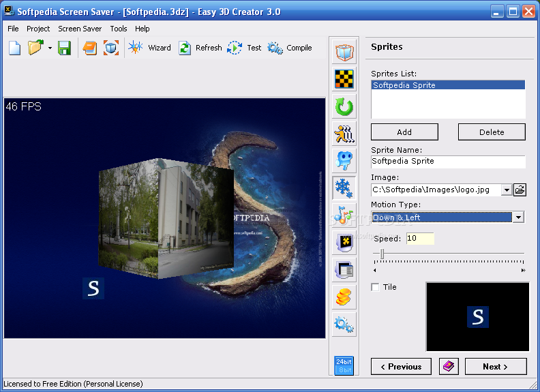Open the Tools menu

tap(119, 29)
